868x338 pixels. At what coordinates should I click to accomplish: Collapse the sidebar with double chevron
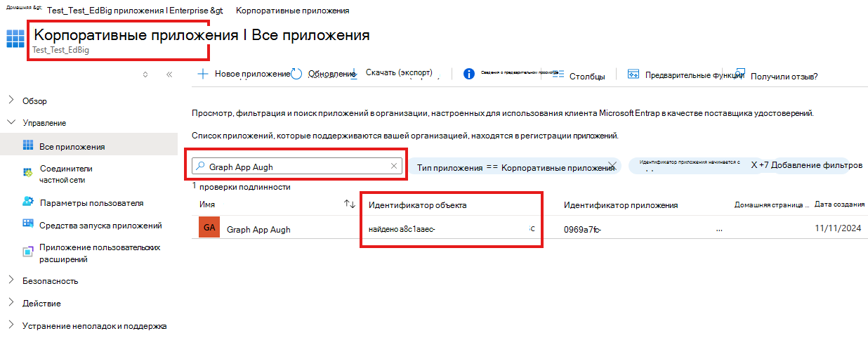point(169,74)
